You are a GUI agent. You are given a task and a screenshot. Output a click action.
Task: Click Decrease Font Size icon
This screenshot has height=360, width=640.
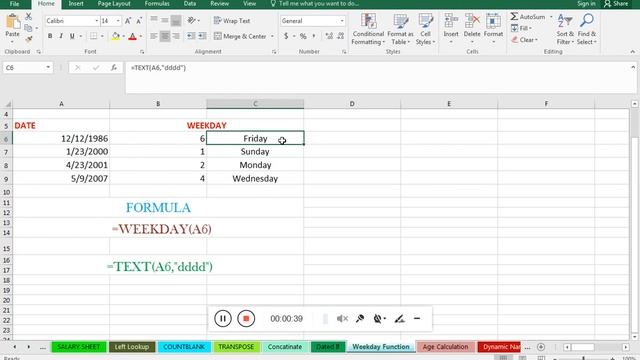pos(139,21)
